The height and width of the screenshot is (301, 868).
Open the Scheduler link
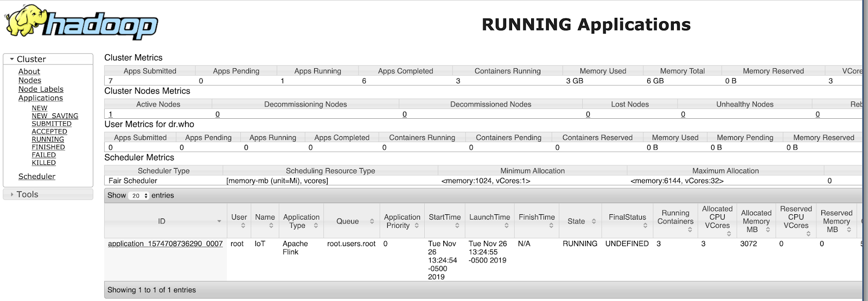click(x=37, y=176)
